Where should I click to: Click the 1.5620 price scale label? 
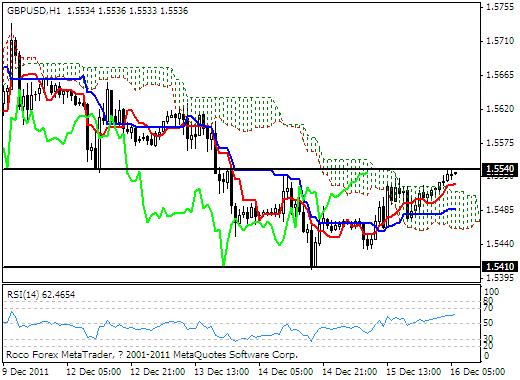500,109
